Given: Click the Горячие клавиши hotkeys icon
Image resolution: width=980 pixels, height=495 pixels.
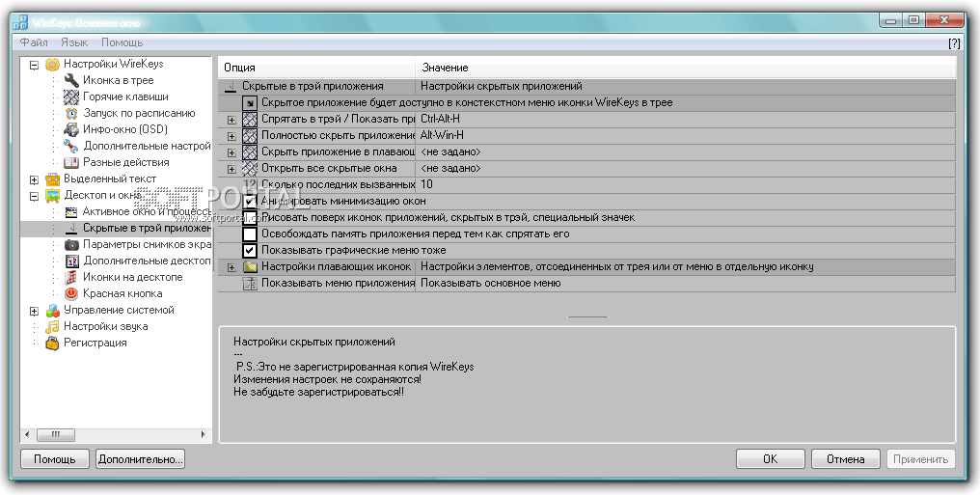Looking at the screenshot, I should [x=72, y=96].
